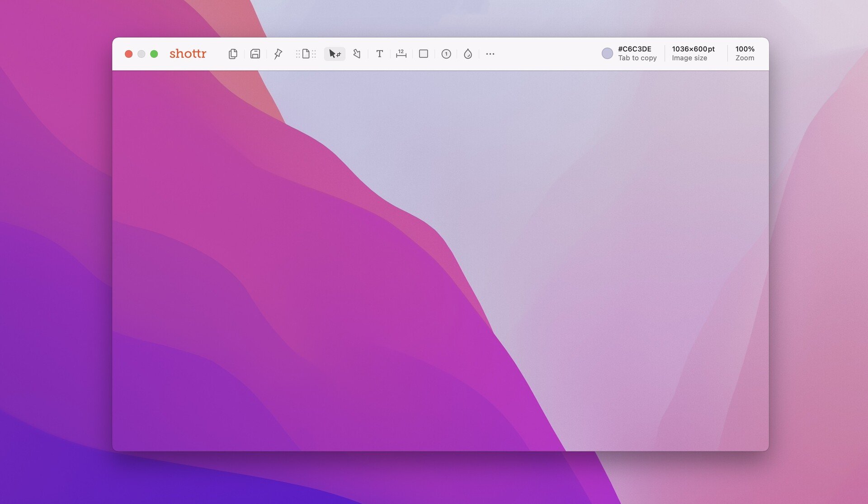Select the Text tool
Image resolution: width=868 pixels, height=504 pixels.
(x=379, y=54)
